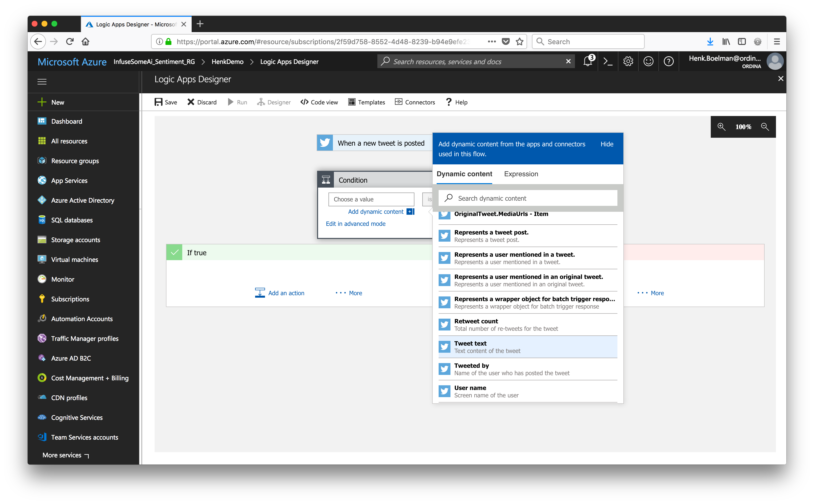Switch to Code view
Screen dimensions: 814x504
coord(319,102)
